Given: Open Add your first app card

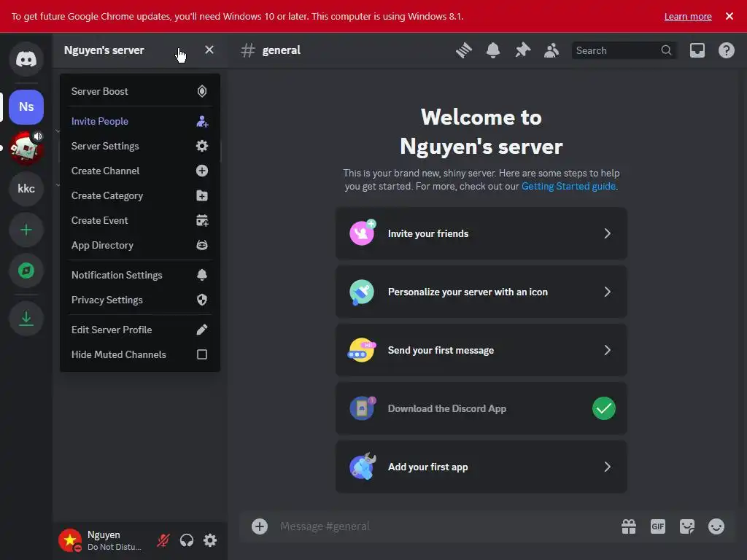Looking at the screenshot, I should click(481, 467).
